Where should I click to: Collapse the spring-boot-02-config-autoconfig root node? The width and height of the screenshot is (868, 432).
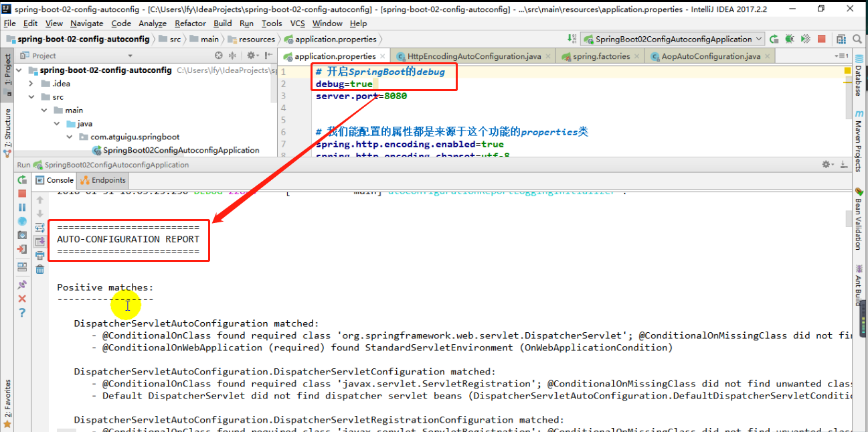pyautogui.click(x=19, y=70)
